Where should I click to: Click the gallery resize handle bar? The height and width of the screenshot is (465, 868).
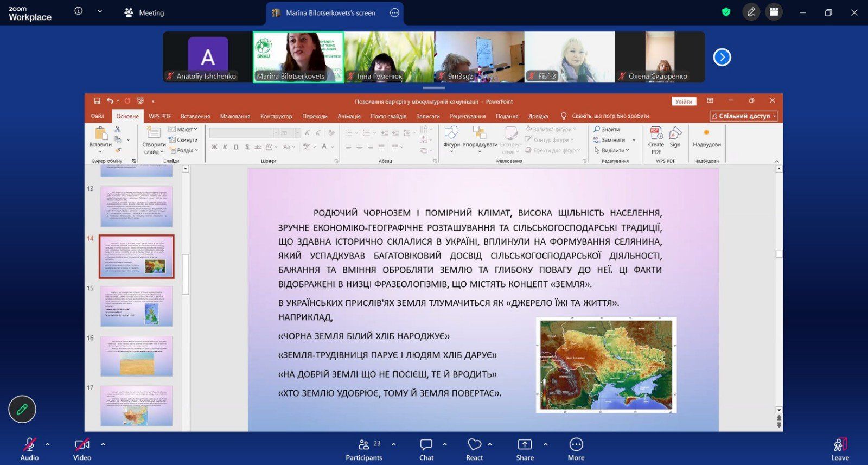433,87
